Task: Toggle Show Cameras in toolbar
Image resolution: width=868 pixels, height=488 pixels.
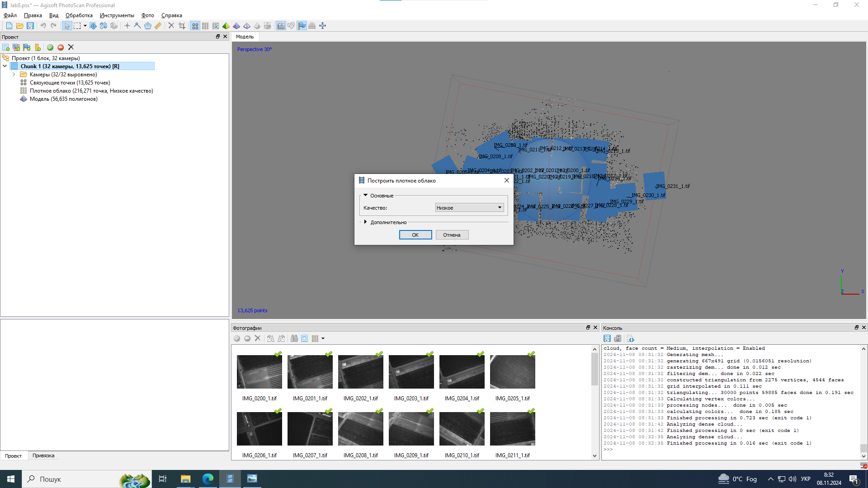Action: coord(281,26)
